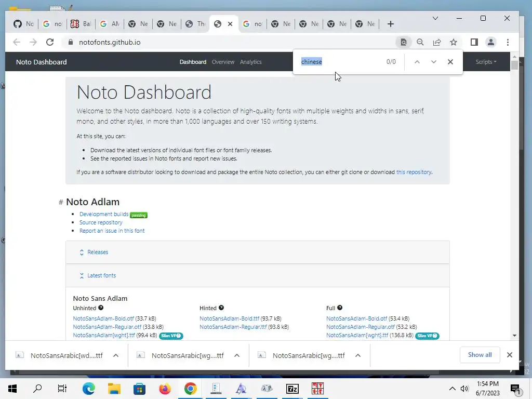This screenshot has width=532, height=399.
Task: Open 7-Zip from taskbar
Action: 292,389
